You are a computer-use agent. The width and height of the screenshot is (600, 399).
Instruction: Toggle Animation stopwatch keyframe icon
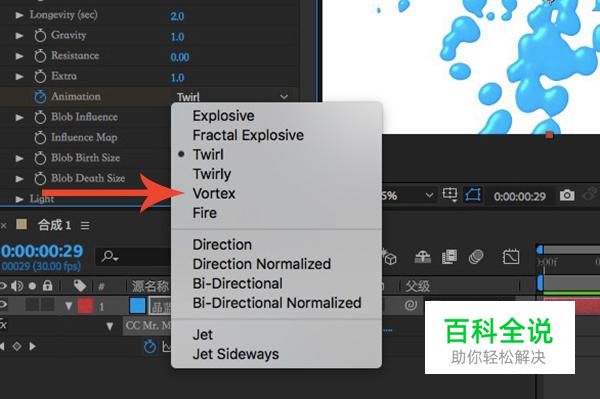[40, 97]
